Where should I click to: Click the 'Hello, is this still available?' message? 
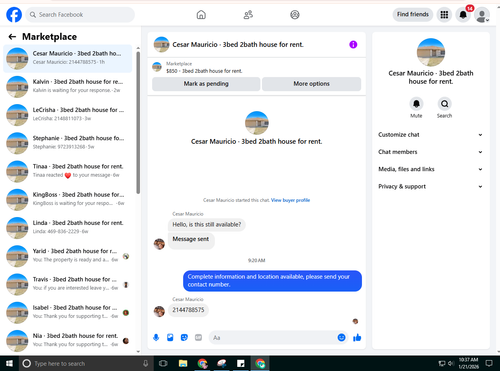[x=207, y=225]
